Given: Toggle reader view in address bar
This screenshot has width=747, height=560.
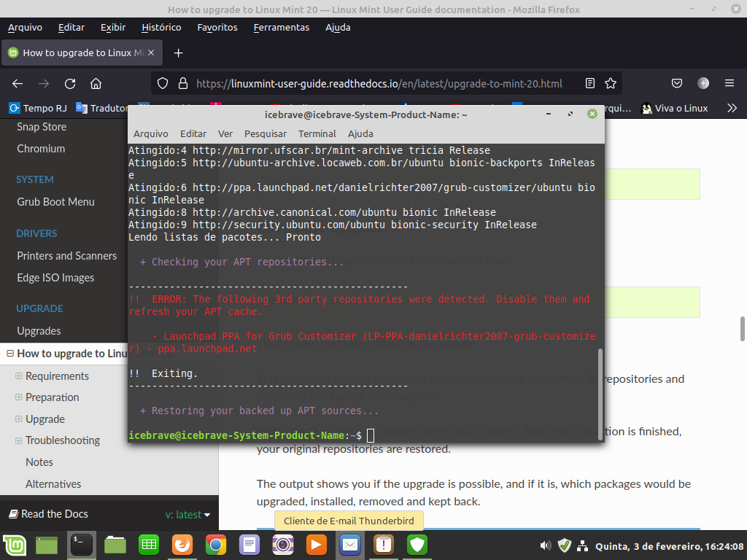Looking at the screenshot, I should click(x=590, y=83).
